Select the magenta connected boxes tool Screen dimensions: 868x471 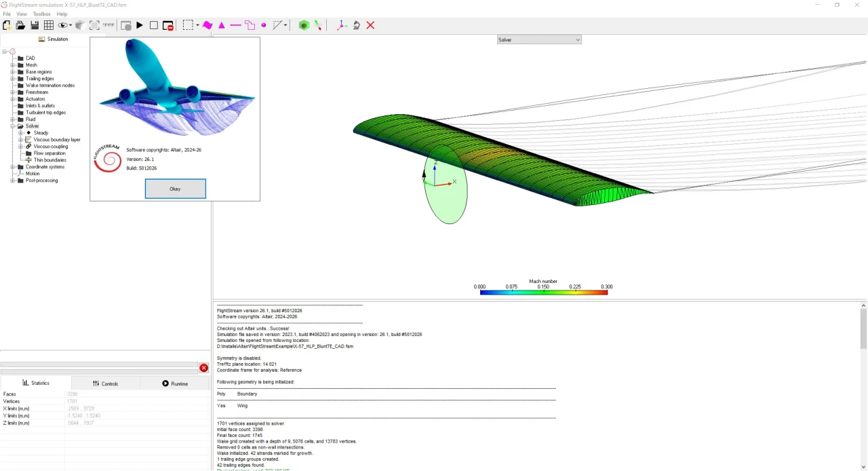250,25
